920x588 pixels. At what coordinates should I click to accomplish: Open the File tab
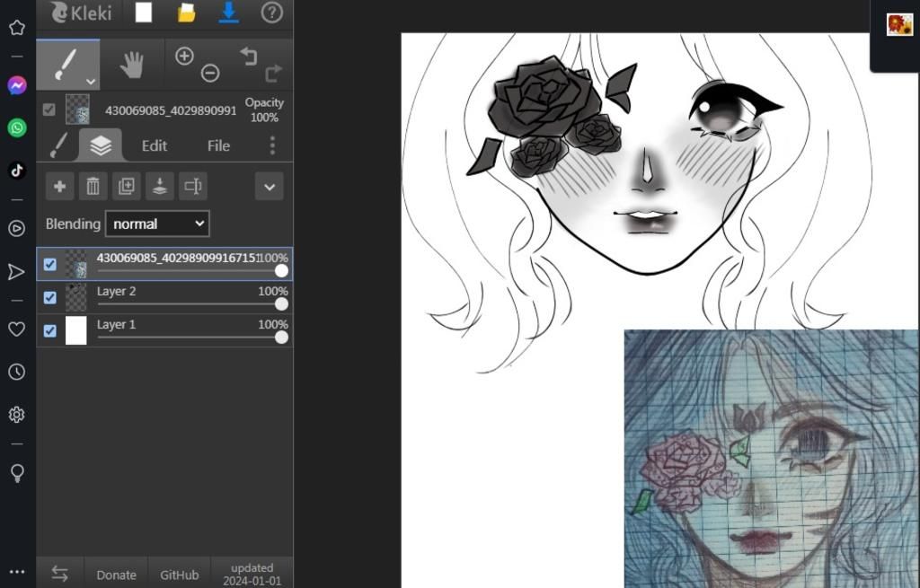(x=218, y=146)
